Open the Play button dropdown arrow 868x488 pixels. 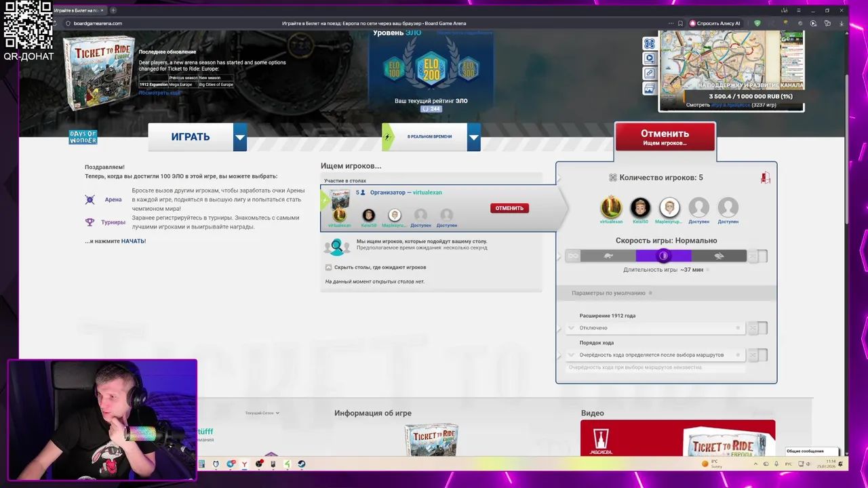[x=239, y=137]
